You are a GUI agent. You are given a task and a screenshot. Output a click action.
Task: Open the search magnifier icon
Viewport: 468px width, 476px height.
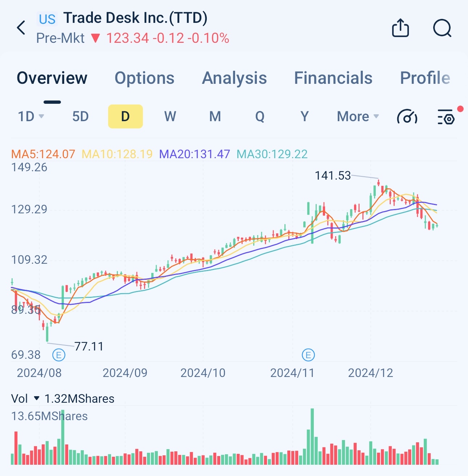442,28
